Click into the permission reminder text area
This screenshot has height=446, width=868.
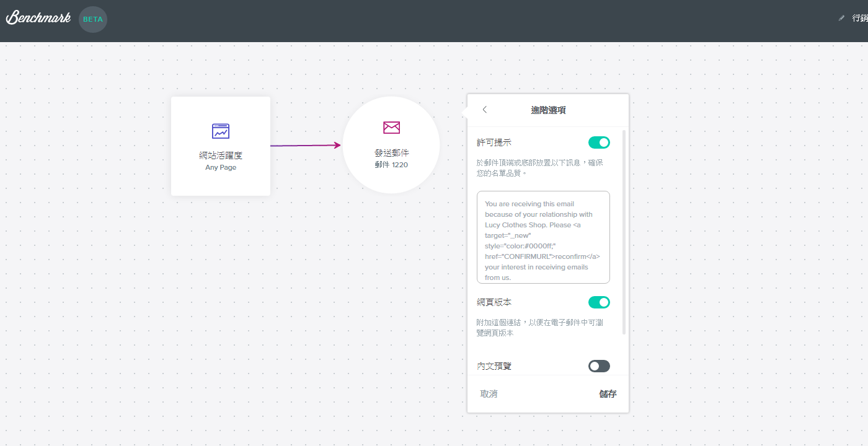click(x=543, y=237)
